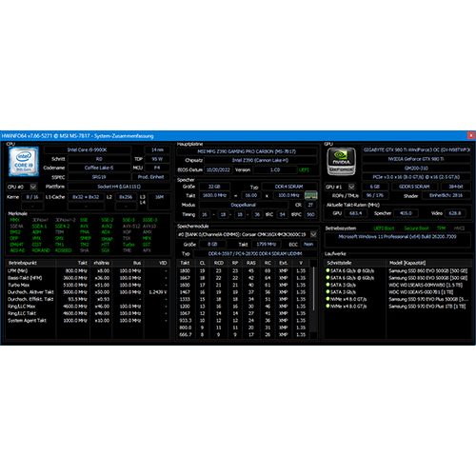Image resolution: width=476 pixels, height=476 pixels.
Task: Click the MSI MPG Z390 GAMING PRO CARBON mainboard field
Action: coord(247,151)
